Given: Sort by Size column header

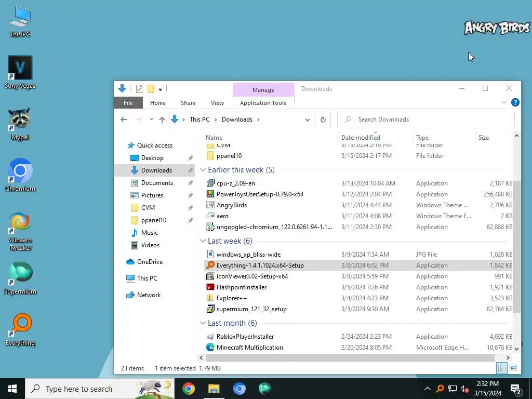Looking at the screenshot, I should pos(484,137).
